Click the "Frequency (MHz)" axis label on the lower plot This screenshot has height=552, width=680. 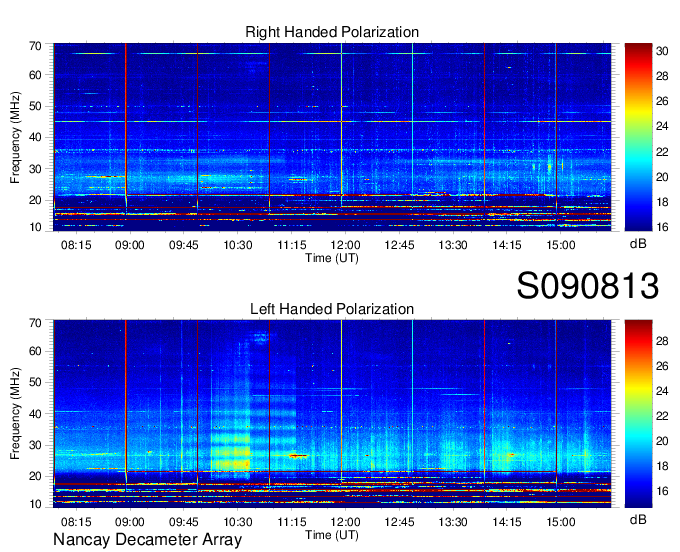point(15,414)
